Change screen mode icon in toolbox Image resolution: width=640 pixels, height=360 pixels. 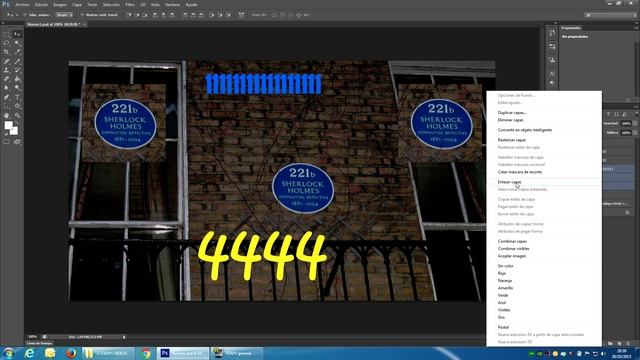point(17,142)
